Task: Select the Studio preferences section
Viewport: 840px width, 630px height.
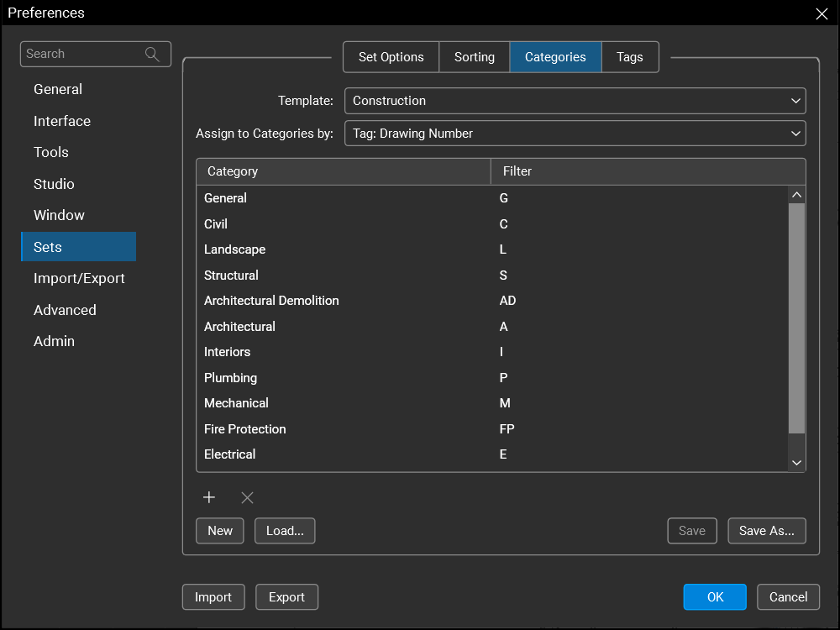Action: [x=54, y=184]
